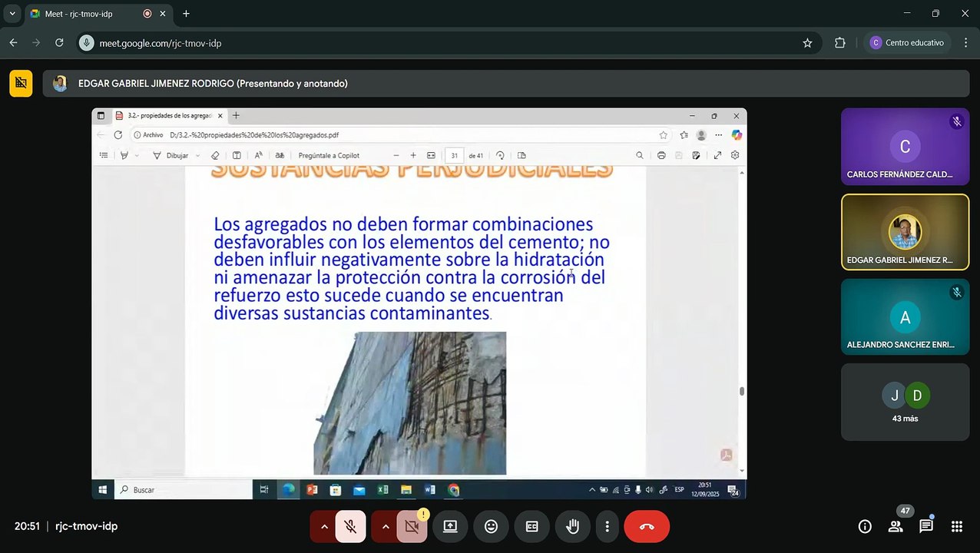
Task: Bookmark this page with the star icon
Action: 807,43
